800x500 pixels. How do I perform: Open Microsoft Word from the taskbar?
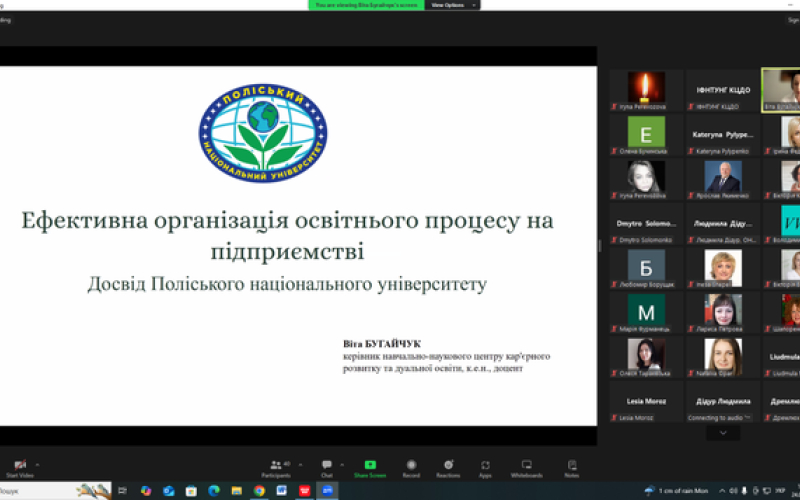(x=282, y=491)
